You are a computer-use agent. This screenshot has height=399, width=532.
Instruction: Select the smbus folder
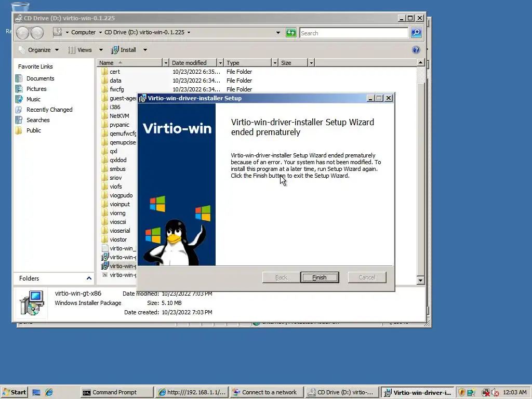tap(117, 169)
